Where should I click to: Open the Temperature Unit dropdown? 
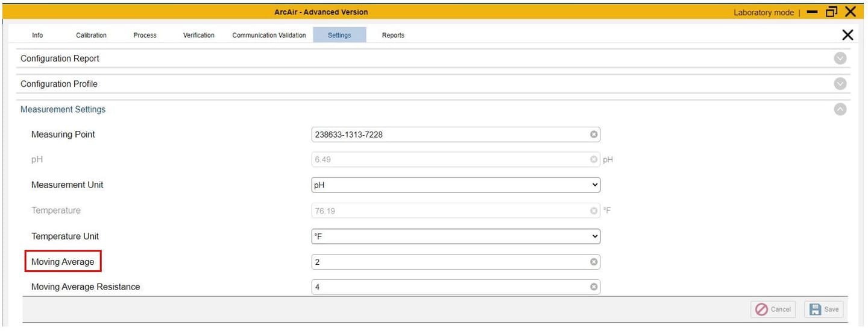click(x=456, y=236)
